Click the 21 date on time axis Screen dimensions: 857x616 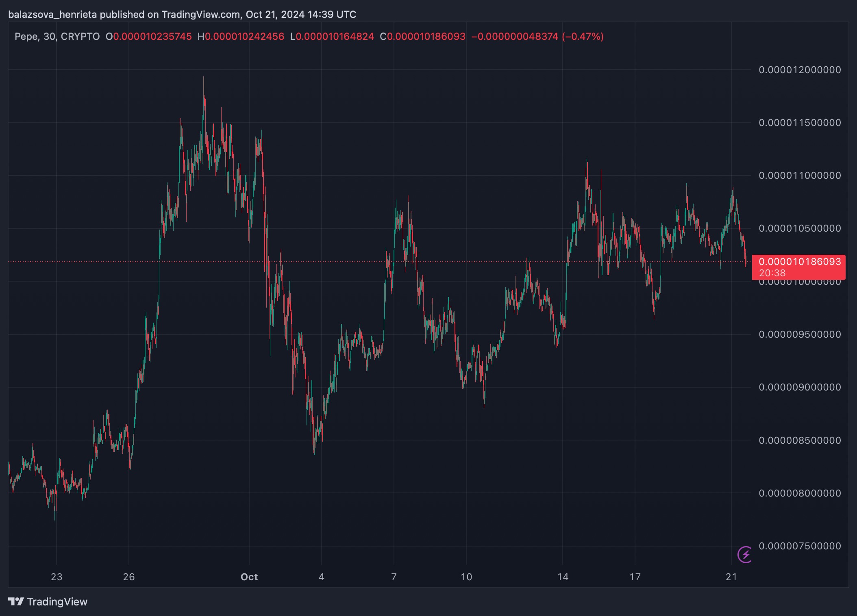pos(731,577)
